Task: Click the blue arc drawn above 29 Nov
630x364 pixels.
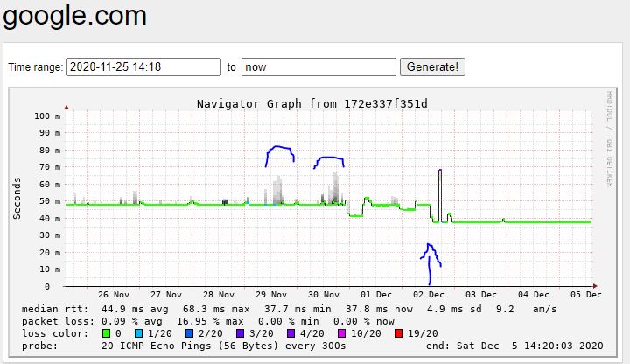Action: [279, 149]
